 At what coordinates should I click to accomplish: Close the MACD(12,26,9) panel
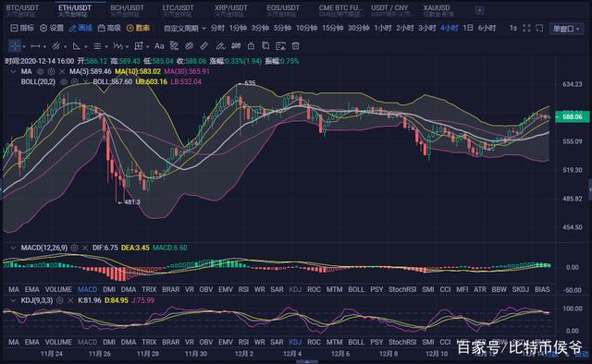pos(85,248)
